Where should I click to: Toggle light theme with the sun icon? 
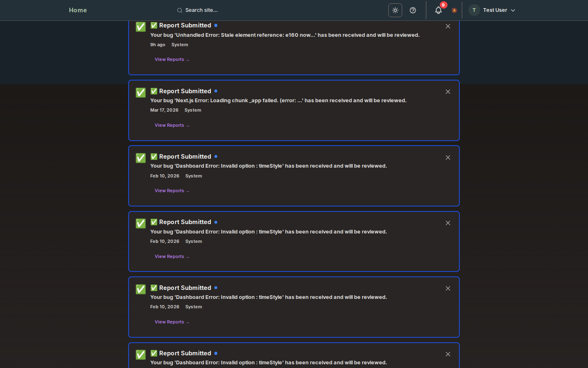click(x=395, y=10)
